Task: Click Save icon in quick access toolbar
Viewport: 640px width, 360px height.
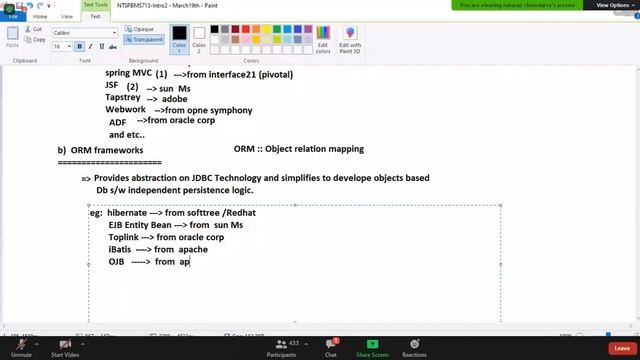Action: pos(19,6)
